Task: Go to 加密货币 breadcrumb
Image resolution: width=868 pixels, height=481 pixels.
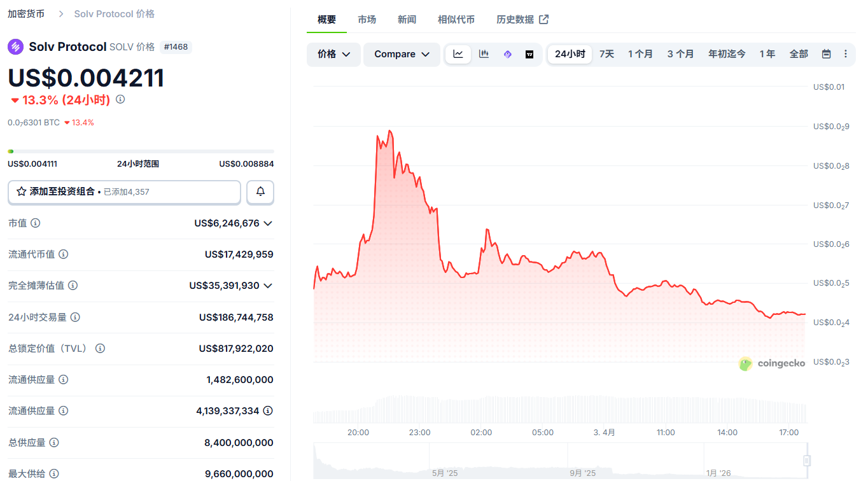Action: (x=26, y=13)
